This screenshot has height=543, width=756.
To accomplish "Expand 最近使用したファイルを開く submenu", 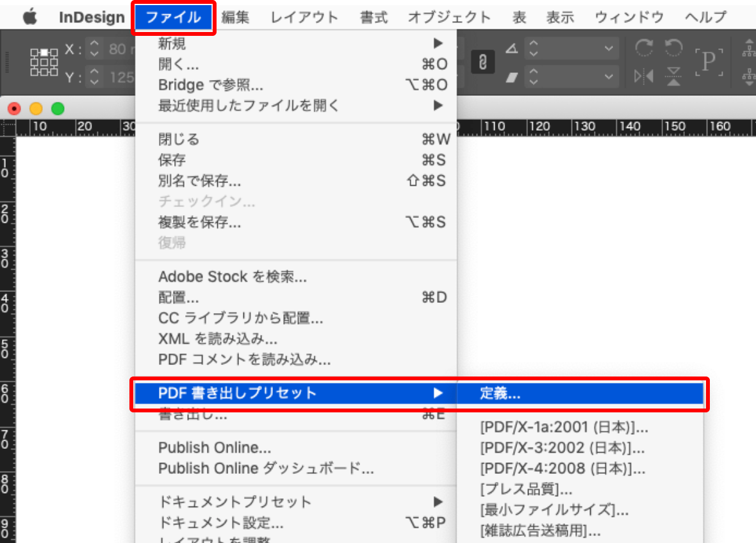I will pyautogui.click(x=296, y=106).
